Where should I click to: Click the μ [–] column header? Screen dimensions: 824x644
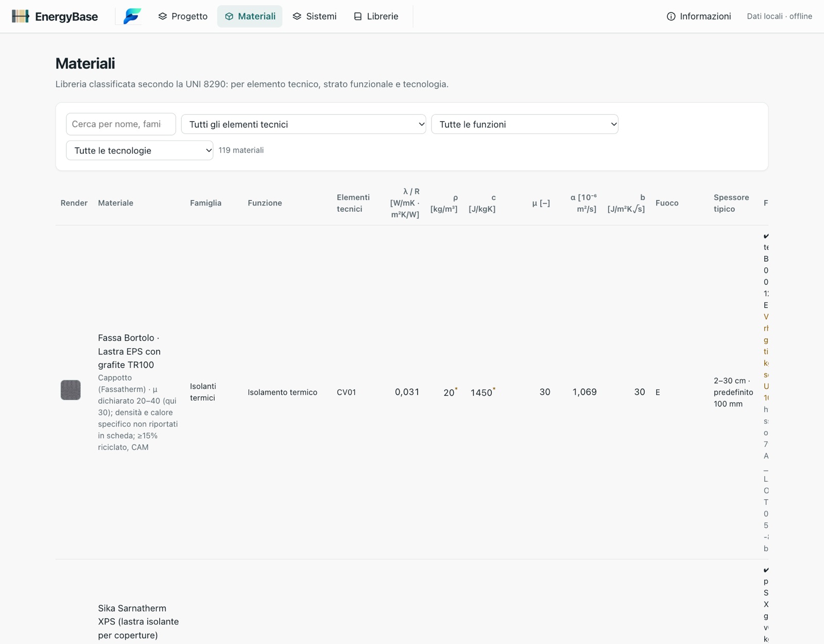(x=541, y=203)
